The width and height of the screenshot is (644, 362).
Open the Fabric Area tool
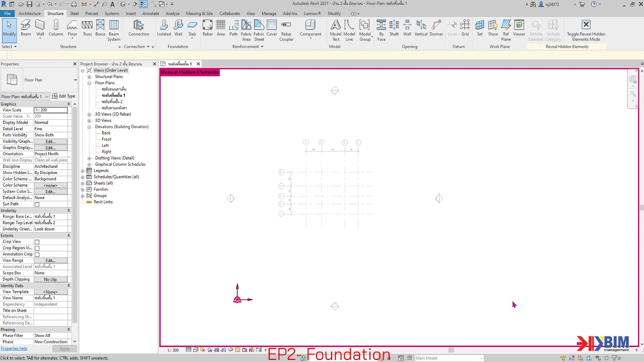(x=246, y=31)
